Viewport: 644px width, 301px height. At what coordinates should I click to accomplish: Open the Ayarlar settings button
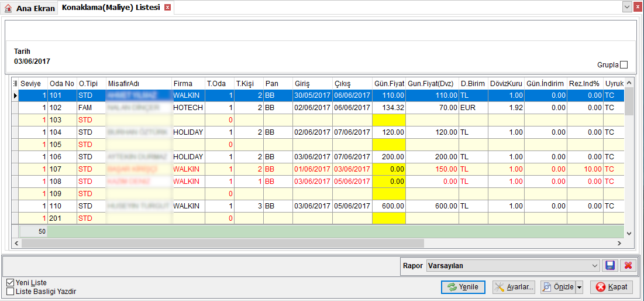pos(514,287)
